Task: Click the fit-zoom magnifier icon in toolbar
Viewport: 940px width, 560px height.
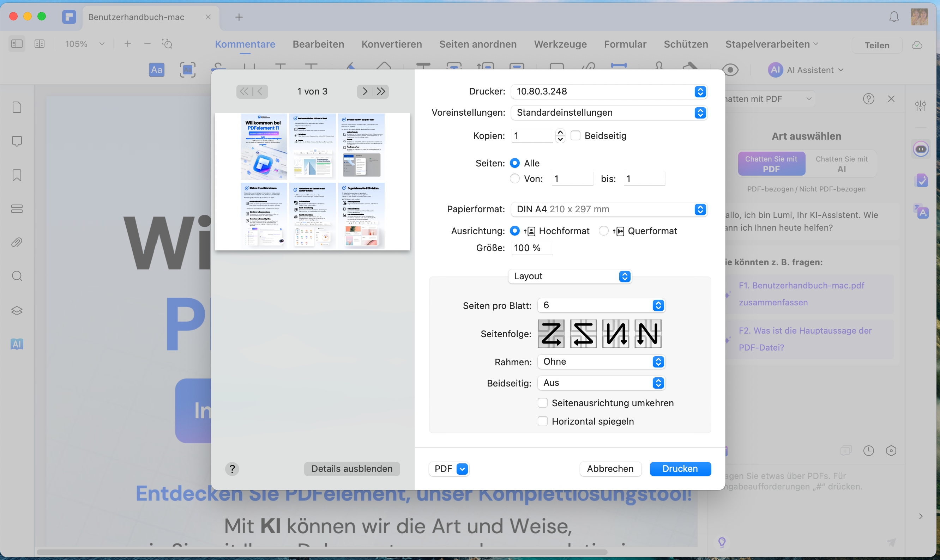Action: tap(167, 44)
